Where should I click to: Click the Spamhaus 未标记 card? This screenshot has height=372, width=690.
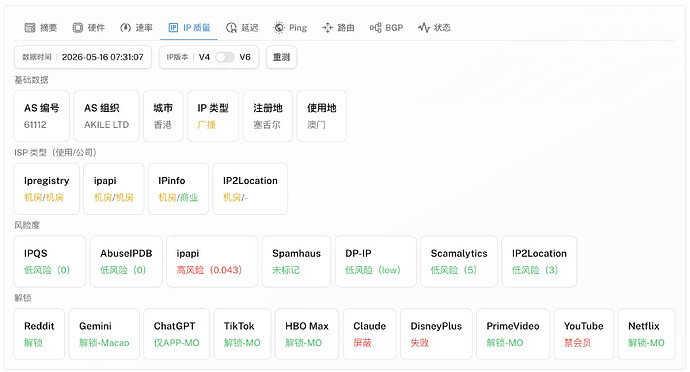pos(297,262)
